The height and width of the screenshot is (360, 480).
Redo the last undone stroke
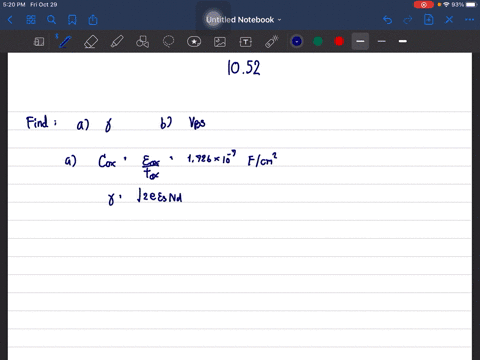pos(408,20)
